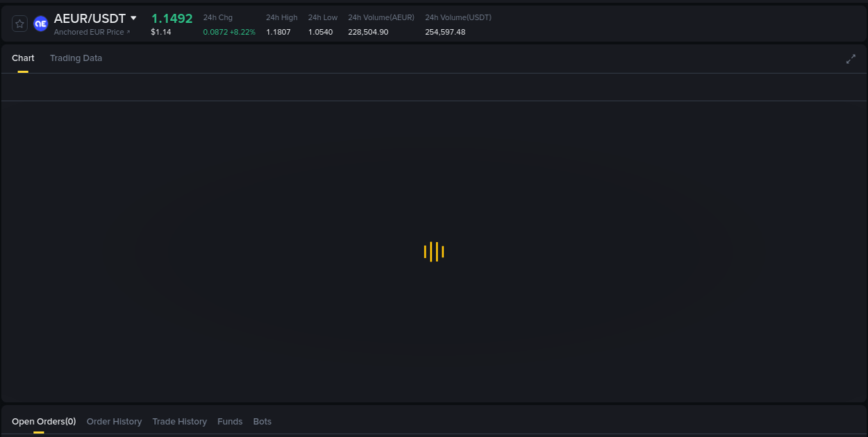This screenshot has height=437, width=868.
Task: View the Bots tab
Action: click(x=262, y=421)
